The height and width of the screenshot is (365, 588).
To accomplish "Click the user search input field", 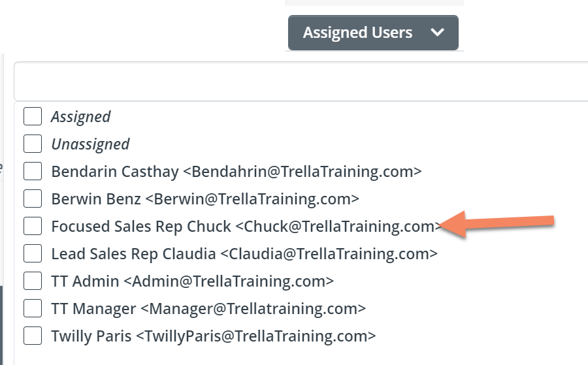I will [x=301, y=82].
